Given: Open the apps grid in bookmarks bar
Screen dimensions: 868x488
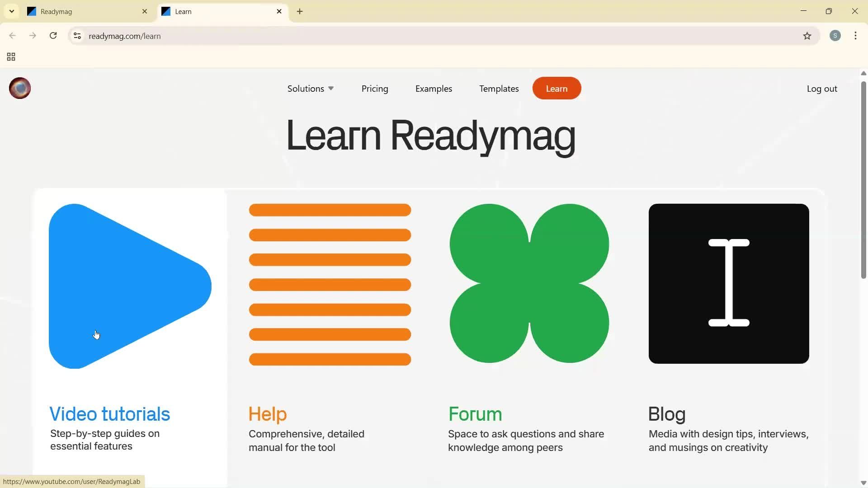Looking at the screenshot, I should click(x=11, y=57).
